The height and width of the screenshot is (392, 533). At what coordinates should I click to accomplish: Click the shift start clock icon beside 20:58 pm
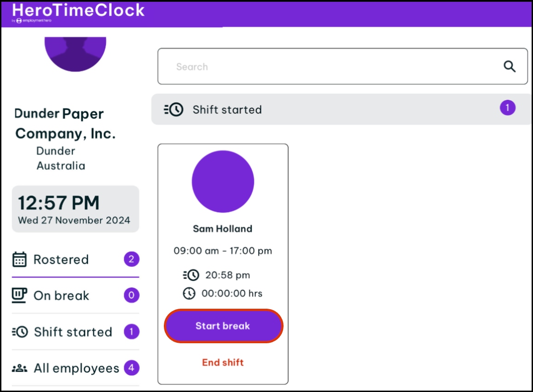tap(191, 275)
